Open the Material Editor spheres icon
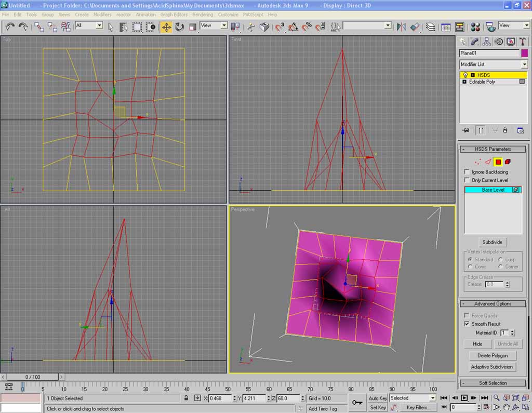Viewport: 532px width, 413px height. pos(475,27)
